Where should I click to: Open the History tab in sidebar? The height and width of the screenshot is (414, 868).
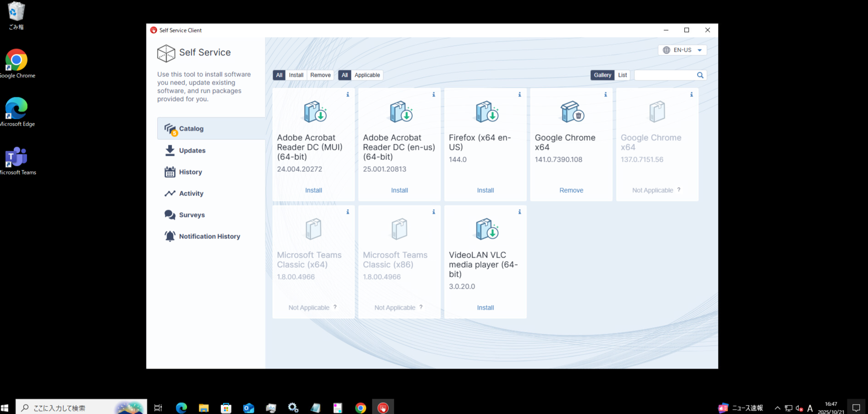click(190, 172)
